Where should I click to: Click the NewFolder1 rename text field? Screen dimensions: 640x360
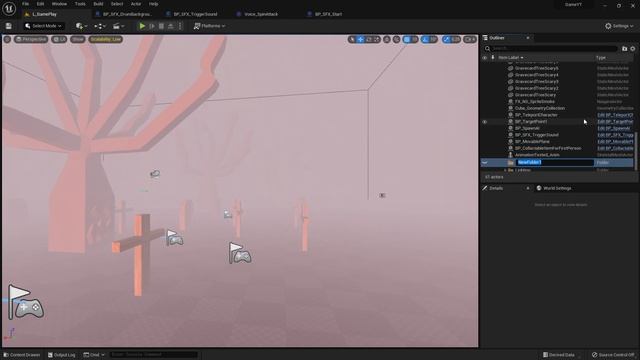pyautogui.click(x=555, y=162)
